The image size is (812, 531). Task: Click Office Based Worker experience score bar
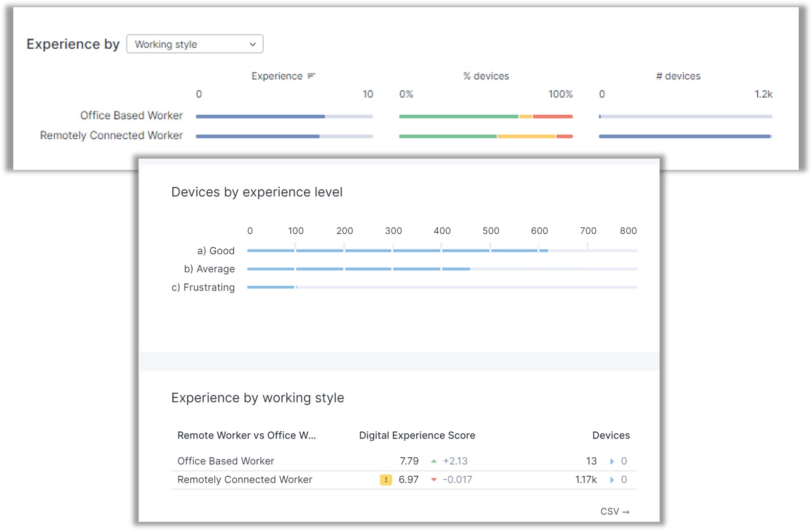click(260, 117)
